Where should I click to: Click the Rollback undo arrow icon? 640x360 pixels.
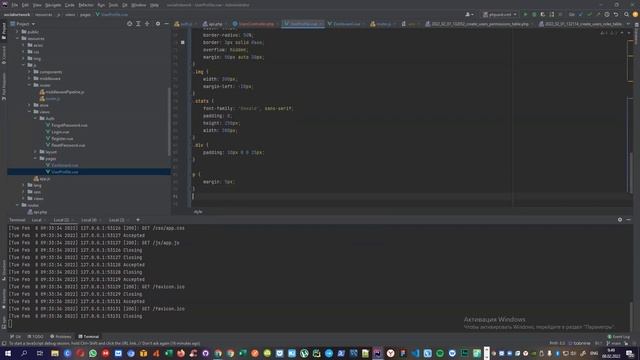[x=616, y=14]
